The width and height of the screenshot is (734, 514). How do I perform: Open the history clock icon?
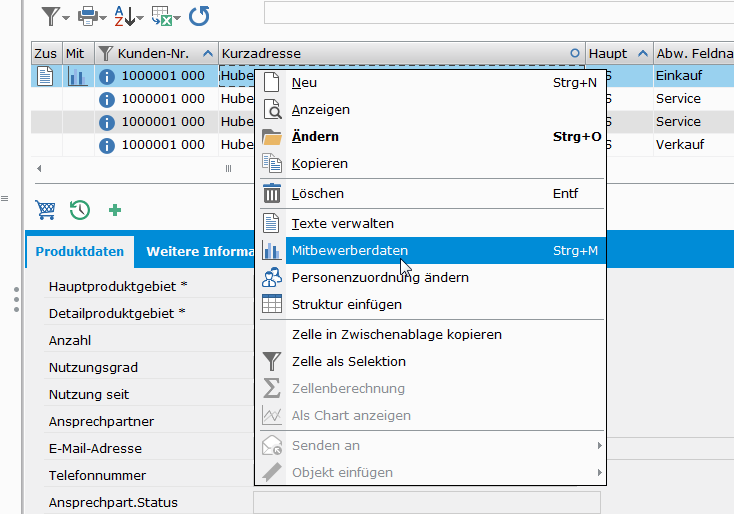80,210
